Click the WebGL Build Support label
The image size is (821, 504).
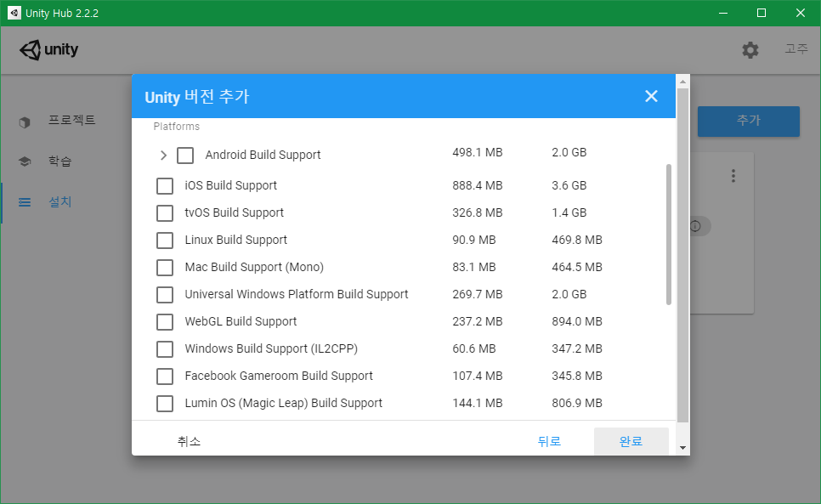(x=241, y=321)
